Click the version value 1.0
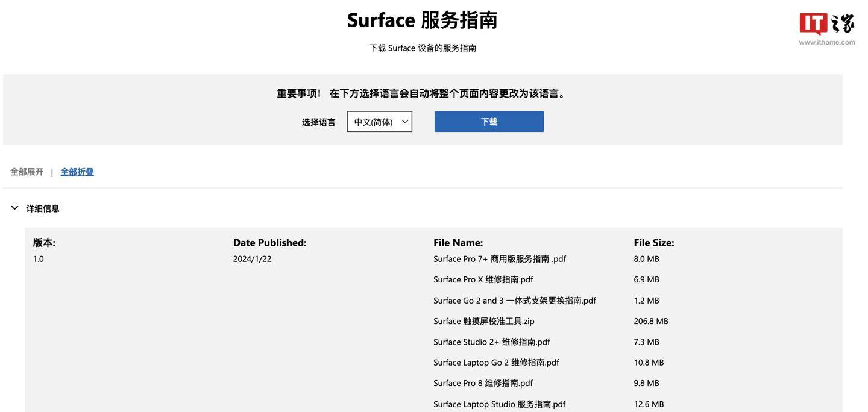 39,259
